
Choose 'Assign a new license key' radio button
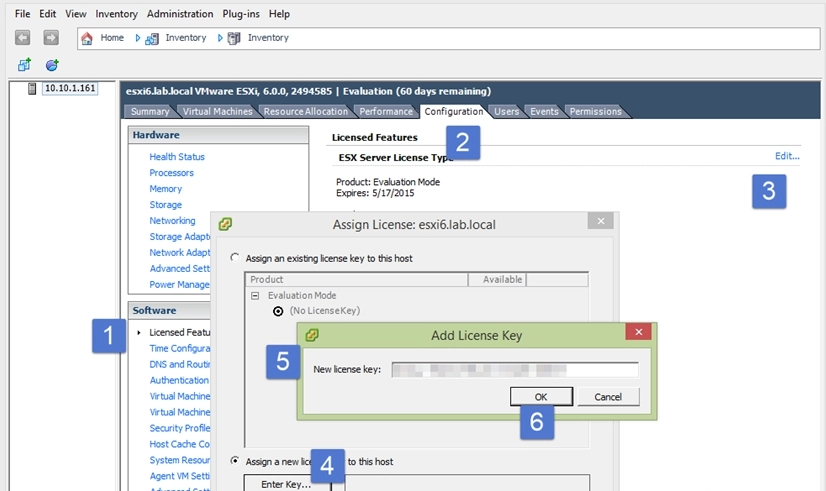pos(235,461)
